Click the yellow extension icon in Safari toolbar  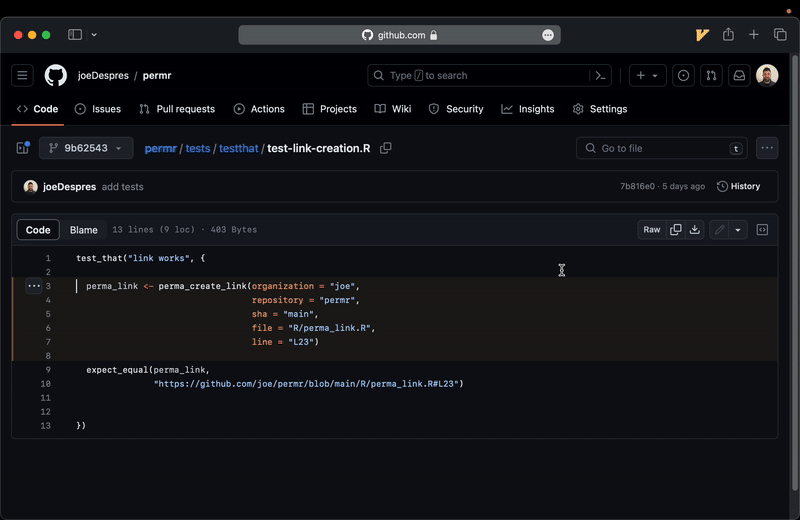(702, 35)
